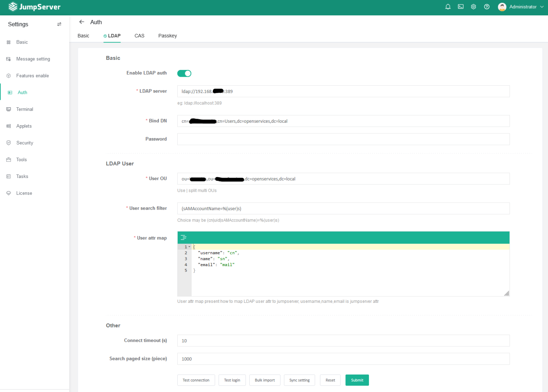The width and height of the screenshot is (548, 392).
Task: Click the "email": "mail" line in editor
Action: click(216, 265)
